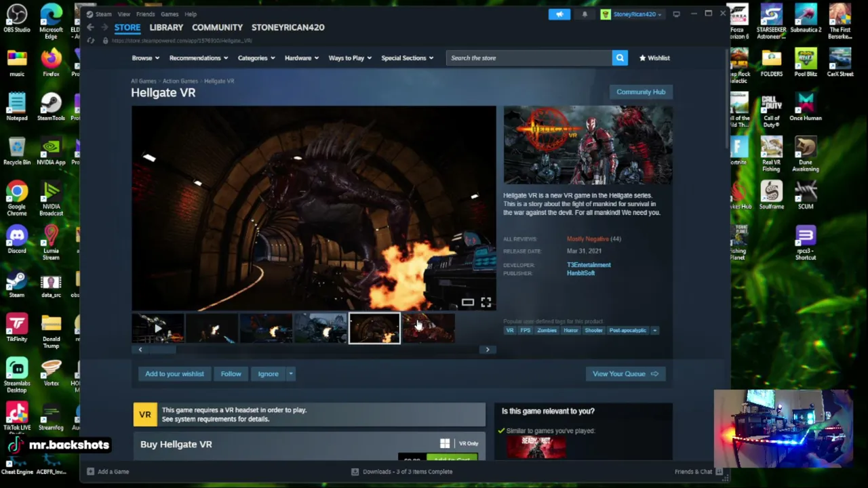Open NVIDIA Broadcast desktop shortcut
The image size is (868, 488).
(x=51, y=199)
